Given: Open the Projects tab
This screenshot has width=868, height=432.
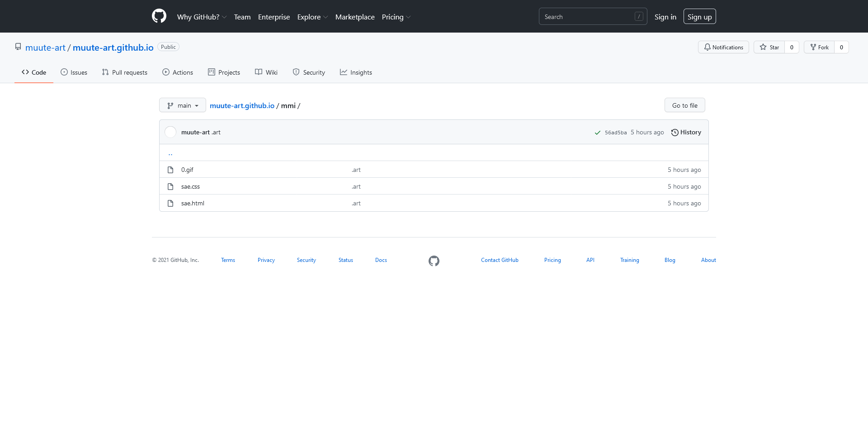Looking at the screenshot, I should [x=224, y=72].
